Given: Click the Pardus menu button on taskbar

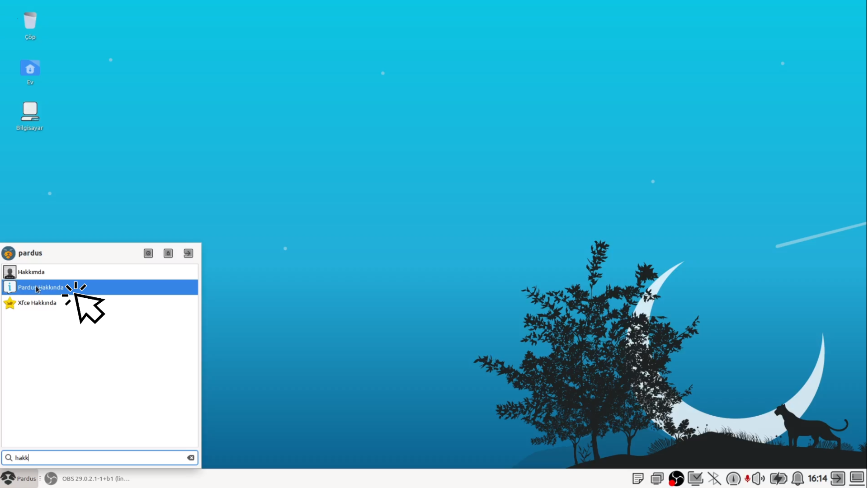Looking at the screenshot, I should pos(19,479).
